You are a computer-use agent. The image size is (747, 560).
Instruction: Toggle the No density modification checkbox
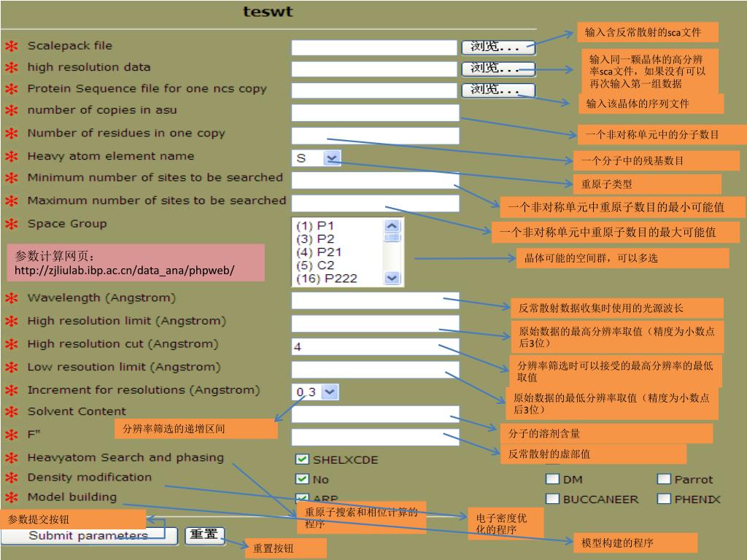coord(302,479)
